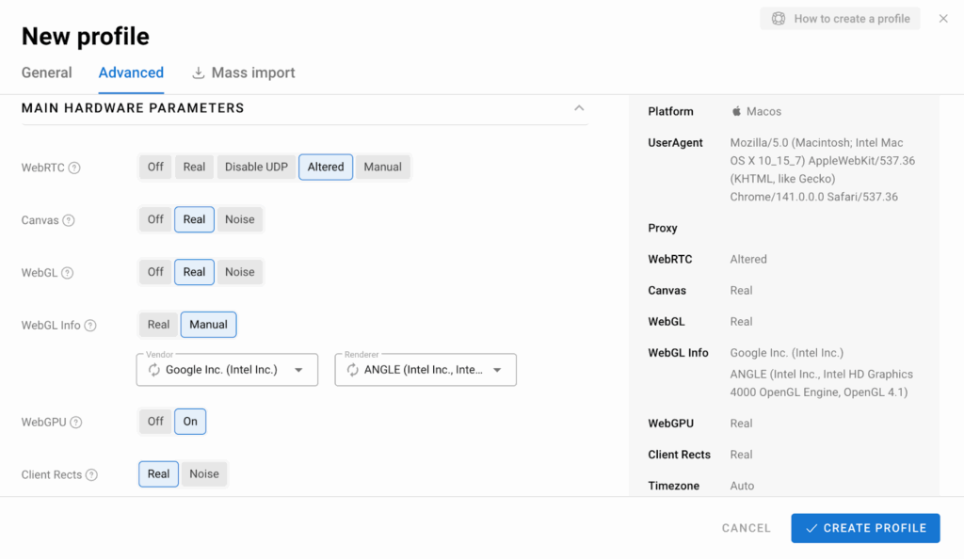Switch to the General tab
Image resolution: width=964 pixels, height=560 pixels.
tap(46, 72)
